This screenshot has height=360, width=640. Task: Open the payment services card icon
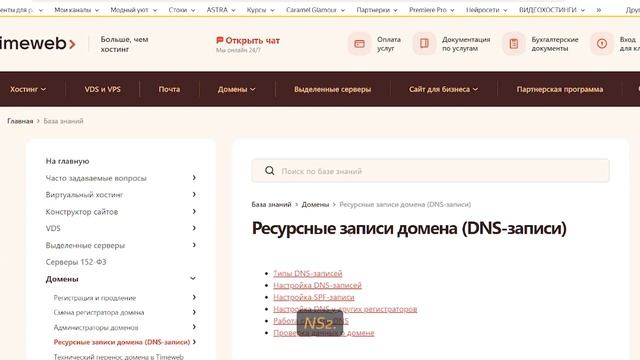[x=359, y=44]
